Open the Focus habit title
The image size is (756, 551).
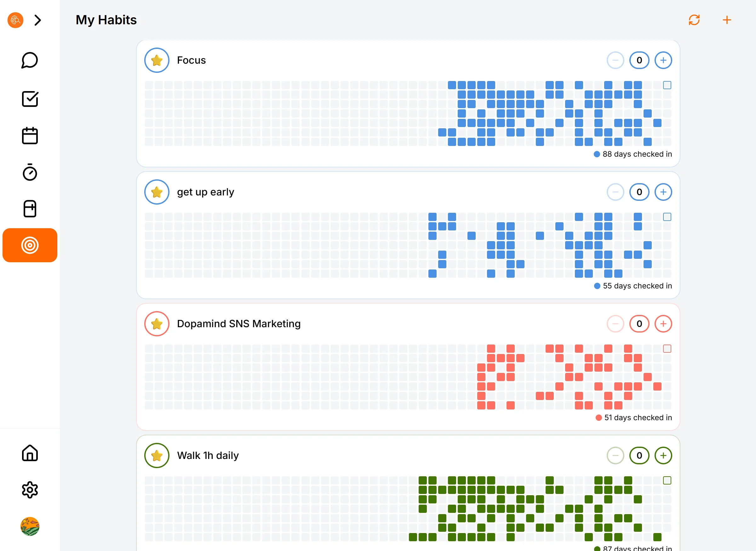point(191,61)
